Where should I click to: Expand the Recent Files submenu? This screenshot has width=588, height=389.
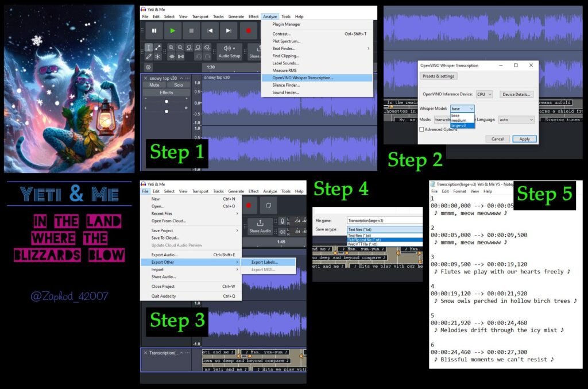tap(191, 213)
